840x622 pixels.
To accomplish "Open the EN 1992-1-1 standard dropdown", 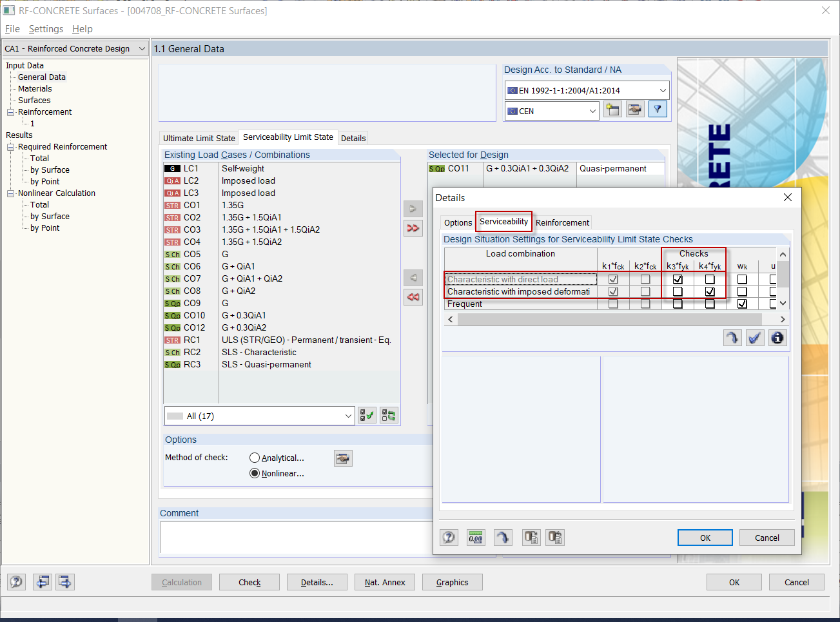I will point(664,90).
